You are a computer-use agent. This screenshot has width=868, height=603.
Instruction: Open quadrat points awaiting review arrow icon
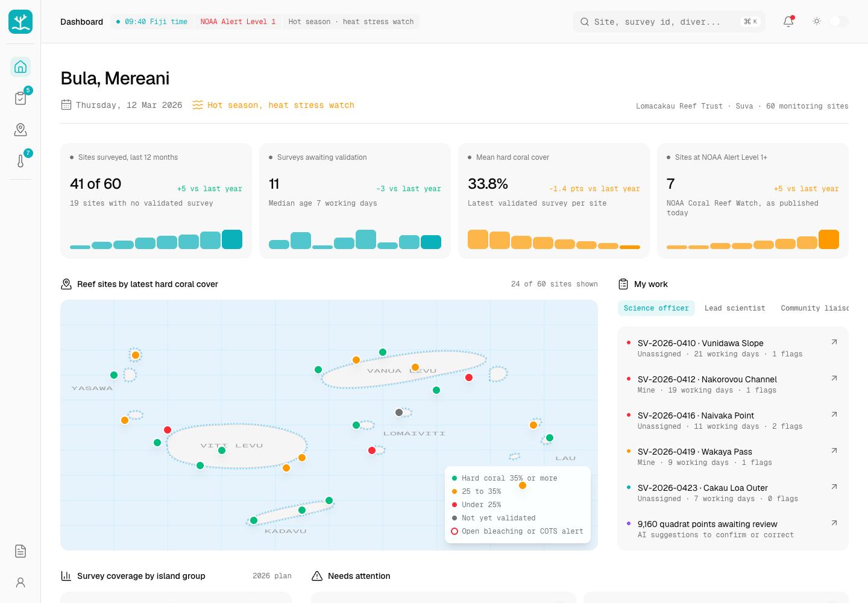click(834, 523)
